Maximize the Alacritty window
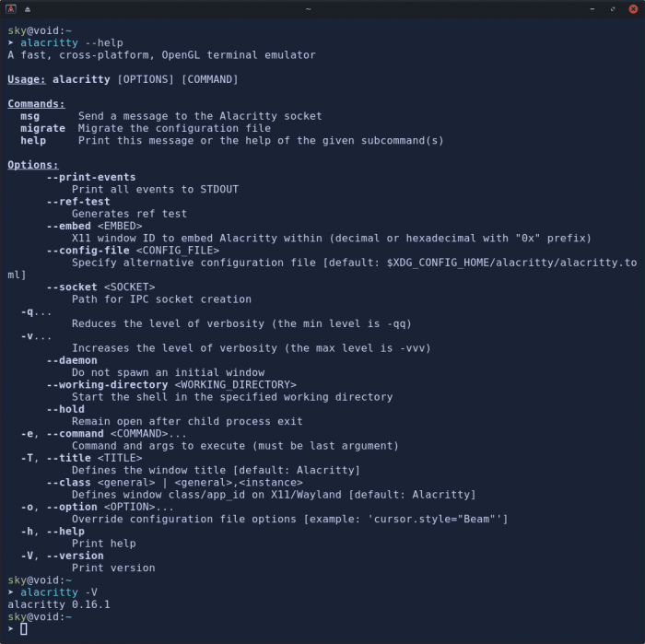The image size is (645, 644). click(613, 8)
